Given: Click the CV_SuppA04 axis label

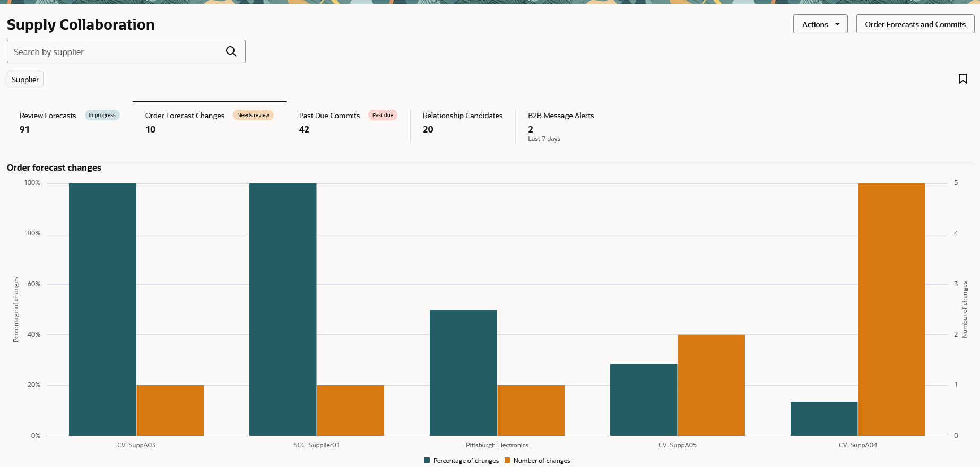Looking at the screenshot, I should (858, 445).
